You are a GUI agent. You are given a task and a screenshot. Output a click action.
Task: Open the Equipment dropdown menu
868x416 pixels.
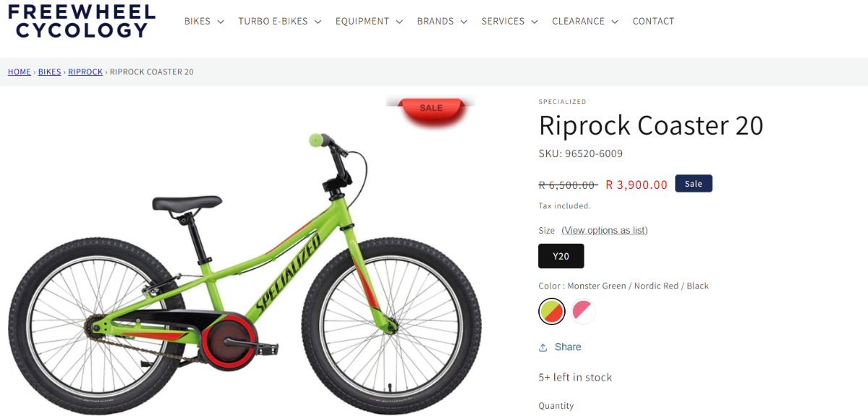[x=369, y=22]
